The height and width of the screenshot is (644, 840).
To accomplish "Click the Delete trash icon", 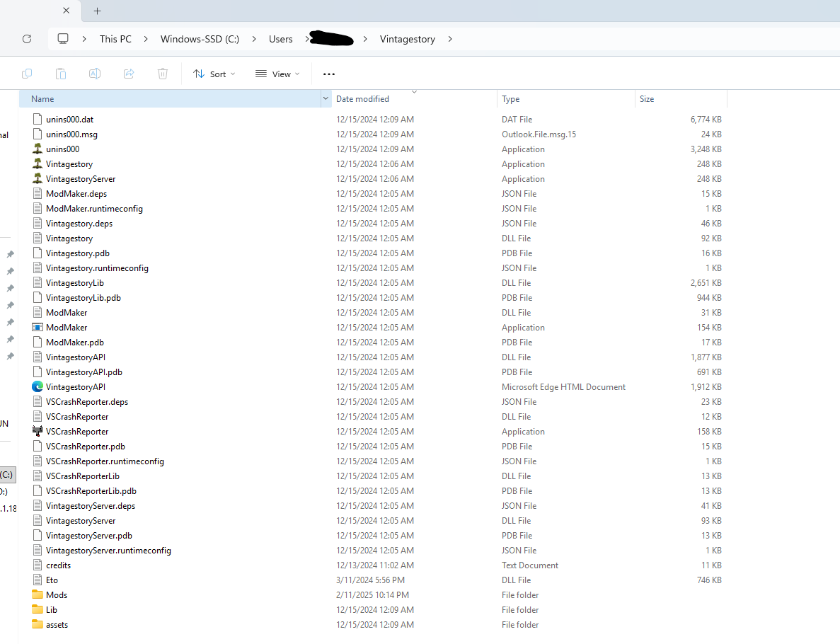I will point(163,74).
